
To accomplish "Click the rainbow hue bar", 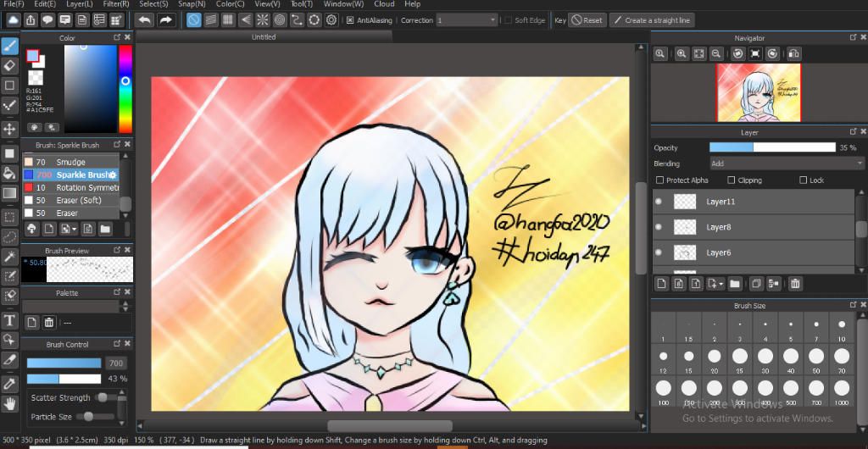I will (x=125, y=89).
